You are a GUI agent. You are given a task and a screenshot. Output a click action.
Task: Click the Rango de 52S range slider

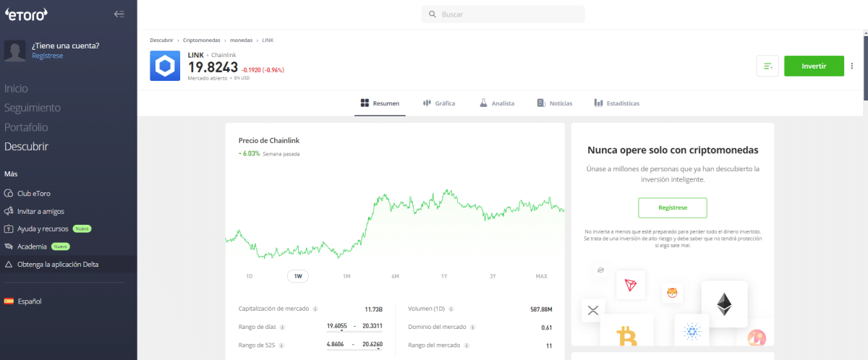click(x=354, y=350)
